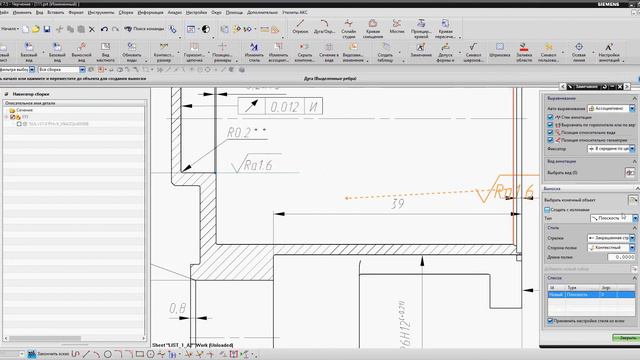This screenshot has width=640, height=360.
Task: Select the Дуга/Окружность arc tool
Action: point(324,27)
